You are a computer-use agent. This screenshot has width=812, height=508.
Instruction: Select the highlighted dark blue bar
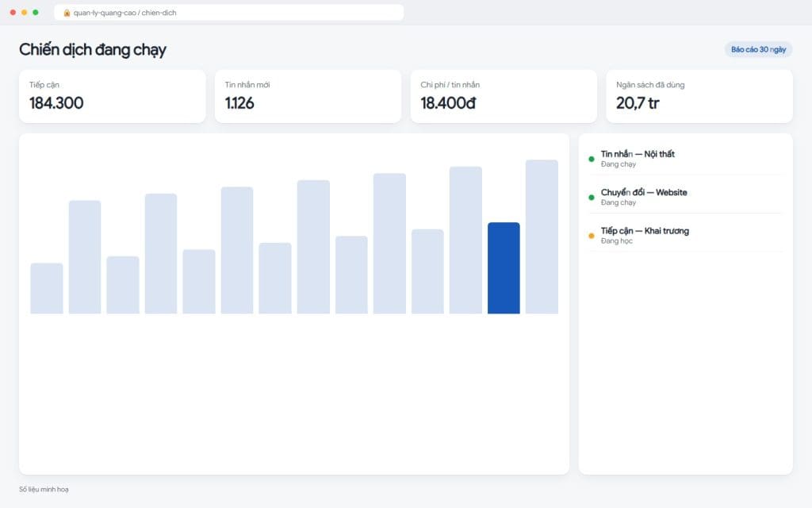[504, 268]
